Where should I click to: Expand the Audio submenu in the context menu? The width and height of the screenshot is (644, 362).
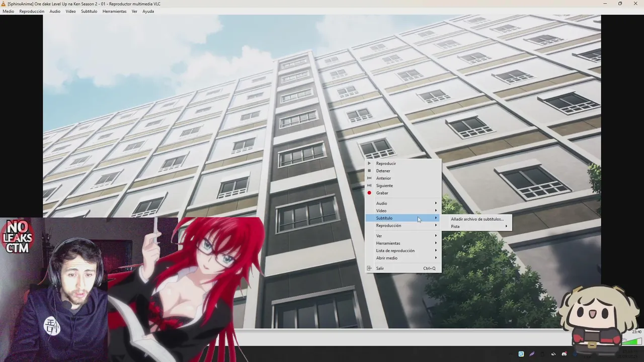[x=403, y=203]
